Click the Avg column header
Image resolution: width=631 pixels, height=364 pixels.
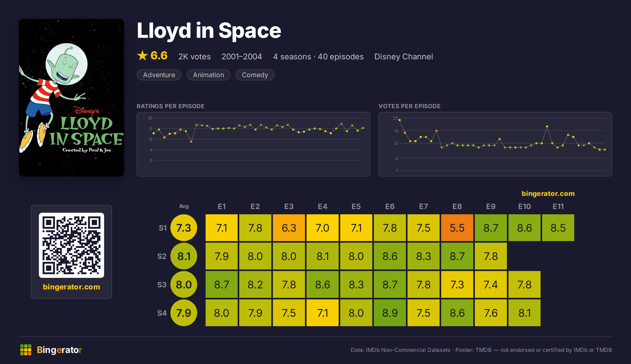pos(184,206)
